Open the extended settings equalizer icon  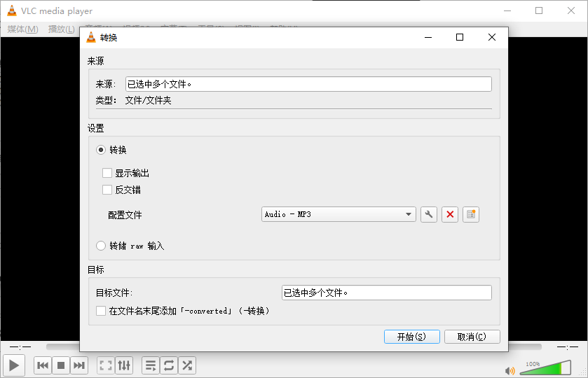tap(124, 365)
